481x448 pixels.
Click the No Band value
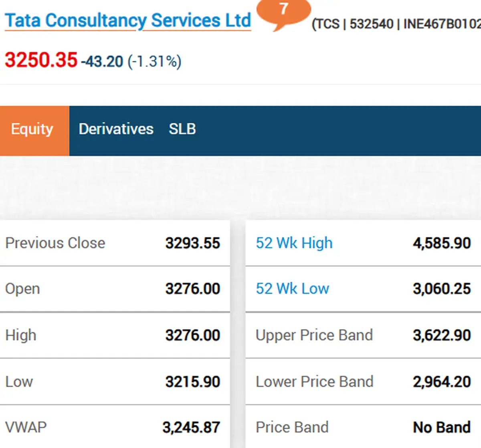pos(442,428)
